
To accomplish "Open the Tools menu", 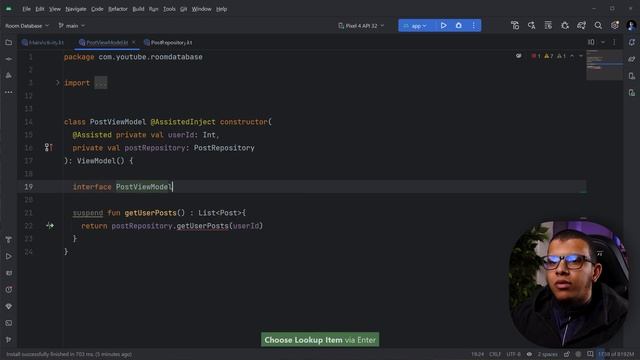I will (169, 9).
